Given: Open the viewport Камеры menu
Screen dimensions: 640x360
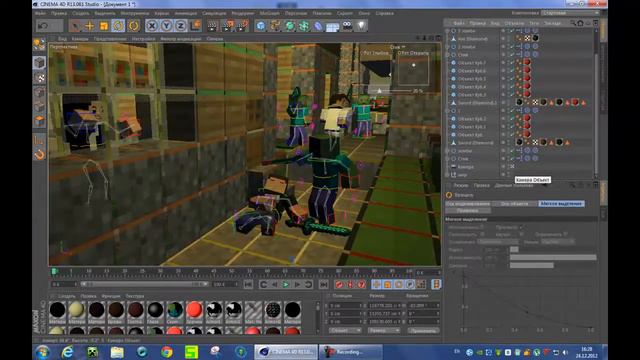Looking at the screenshot, I should click(80, 39).
